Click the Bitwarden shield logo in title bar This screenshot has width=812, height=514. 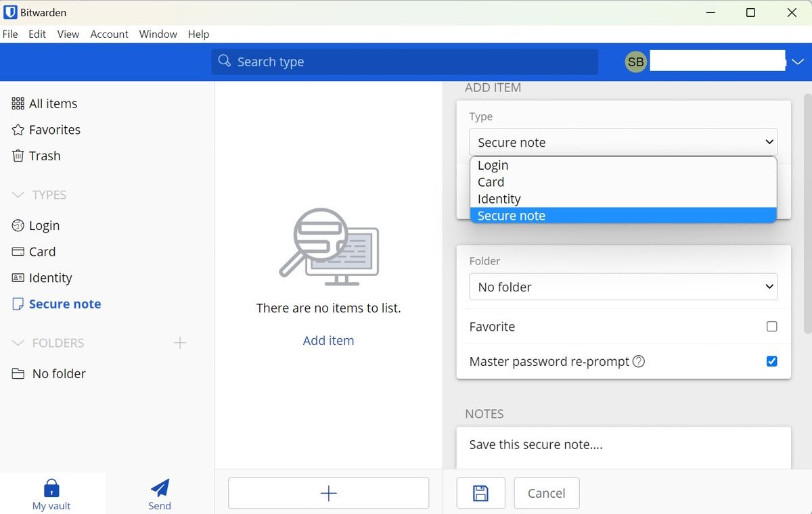(x=11, y=13)
